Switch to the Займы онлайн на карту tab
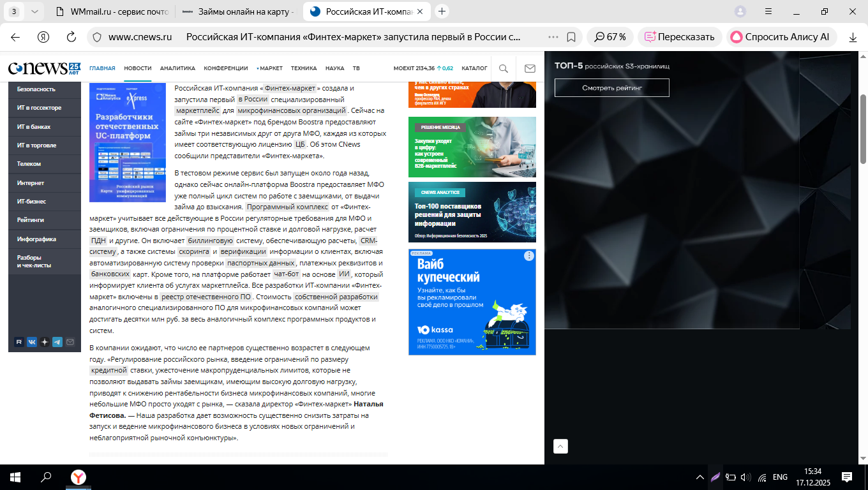Image resolution: width=868 pixels, height=490 pixels. point(237,11)
